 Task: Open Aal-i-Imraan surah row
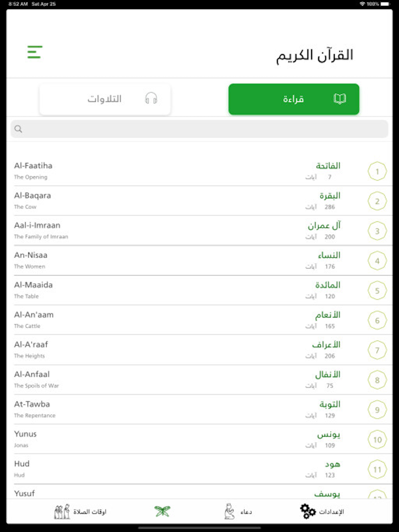click(x=199, y=231)
